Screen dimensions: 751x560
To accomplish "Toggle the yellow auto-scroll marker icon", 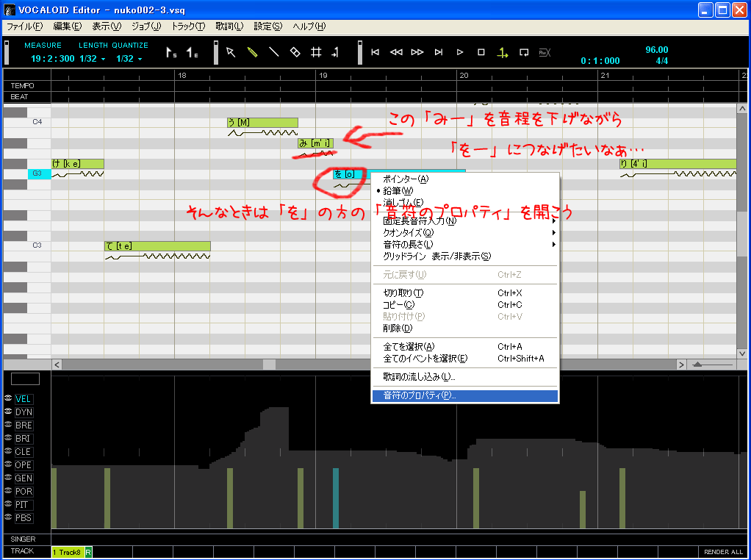I will click(503, 53).
